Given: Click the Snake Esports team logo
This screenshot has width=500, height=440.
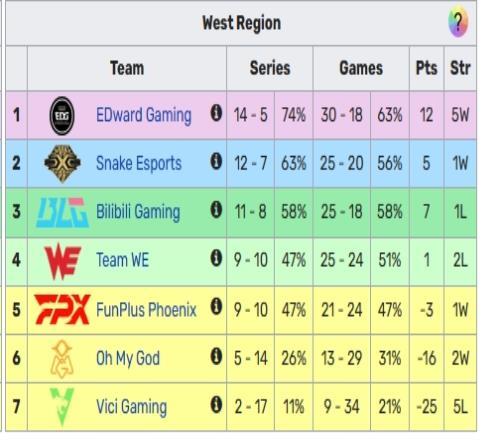Looking at the screenshot, I should 62,163.
